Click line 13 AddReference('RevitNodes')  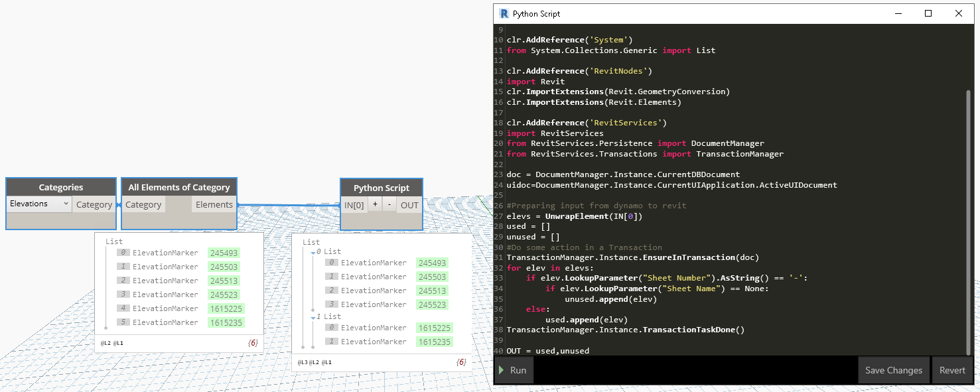pos(580,71)
